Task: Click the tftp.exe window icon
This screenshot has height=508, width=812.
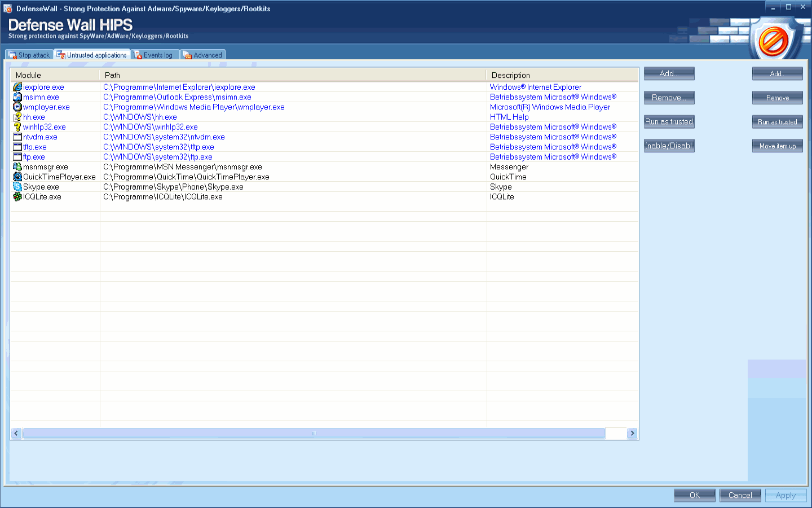Action: pos(17,147)
